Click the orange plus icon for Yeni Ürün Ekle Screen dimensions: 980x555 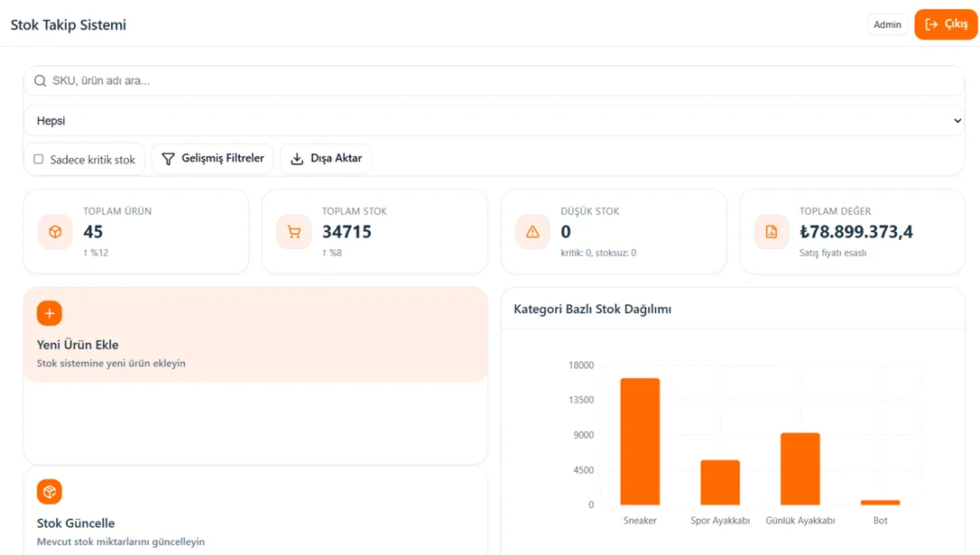(50, 313)
